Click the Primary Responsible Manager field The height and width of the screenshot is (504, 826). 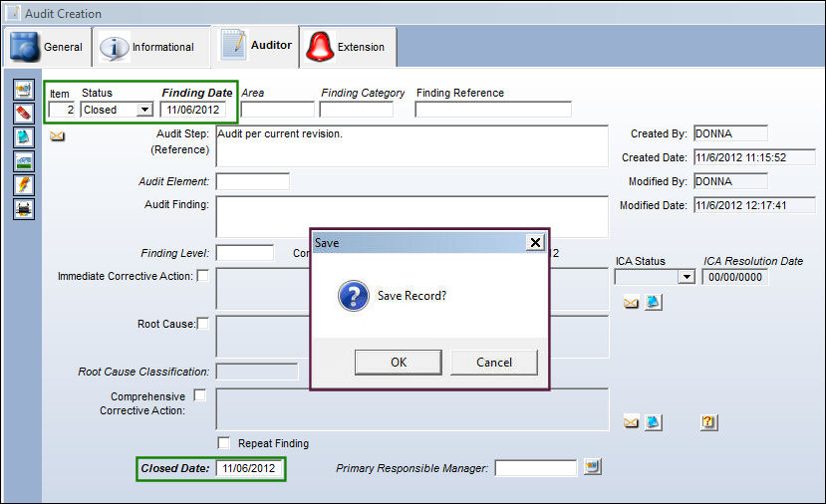click(x=536, y=468)
